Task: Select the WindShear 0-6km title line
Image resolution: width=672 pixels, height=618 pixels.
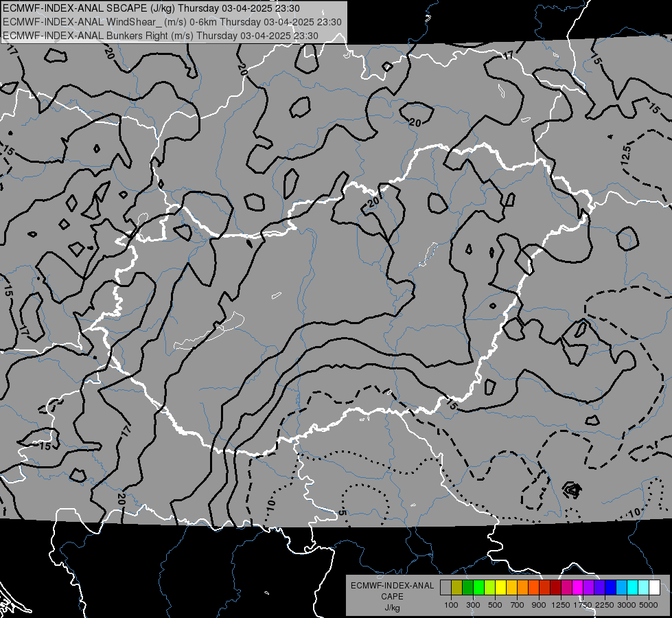Action: point(172,22)
